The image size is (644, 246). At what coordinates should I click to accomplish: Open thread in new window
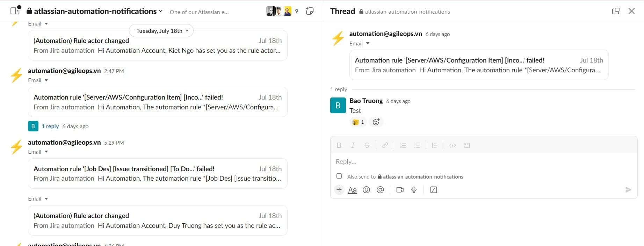[x=616, y=11]
